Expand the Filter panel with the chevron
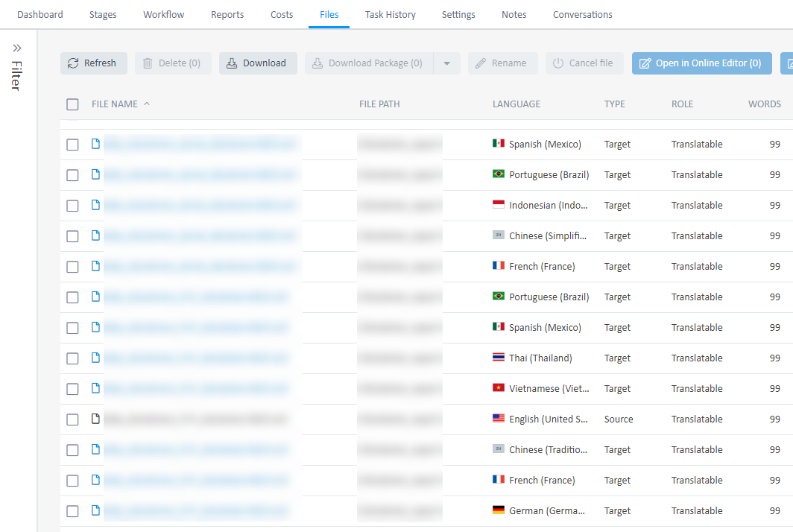 click(x=17, y=47)
